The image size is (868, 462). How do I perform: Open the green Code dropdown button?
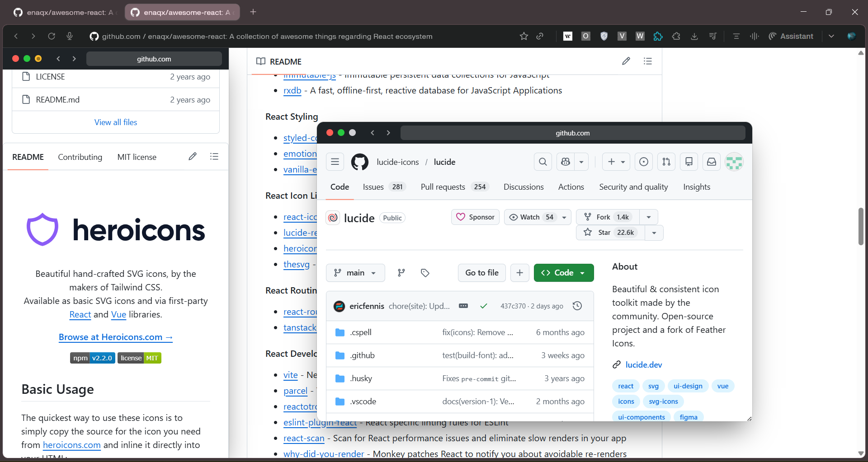point(564,273)
